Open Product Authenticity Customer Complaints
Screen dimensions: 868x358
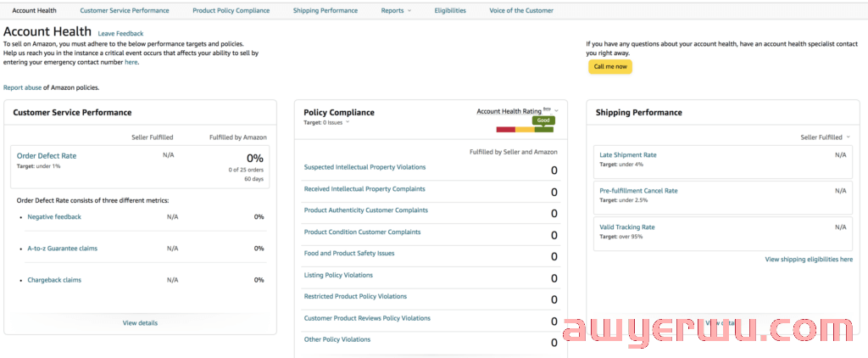tap(366, 210)
